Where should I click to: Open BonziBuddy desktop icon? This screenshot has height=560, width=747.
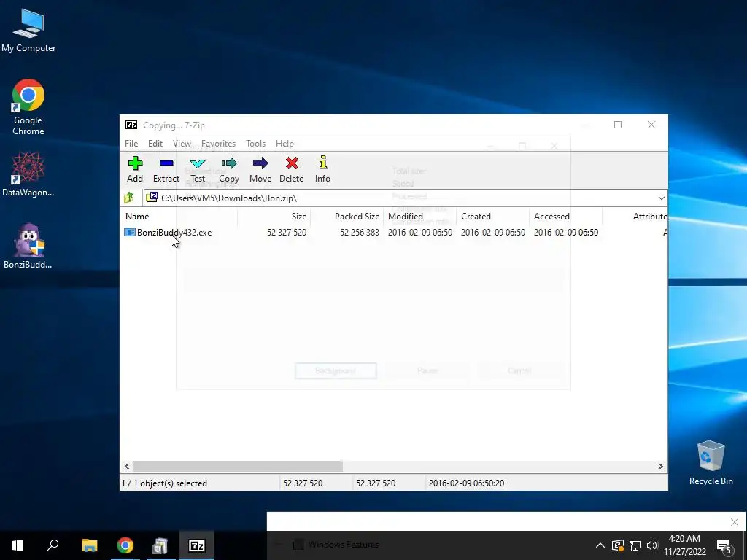[x=28, y=246]
